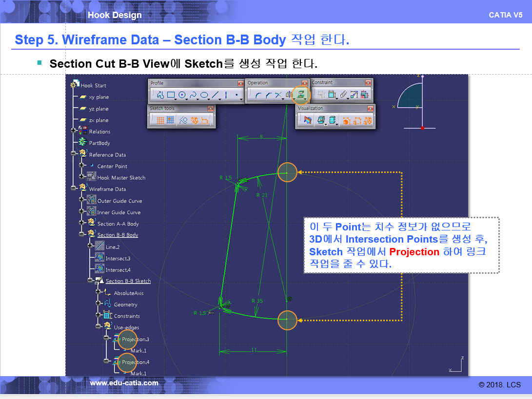Toggle Construction/Standard Element mode

tap(184, 120)
